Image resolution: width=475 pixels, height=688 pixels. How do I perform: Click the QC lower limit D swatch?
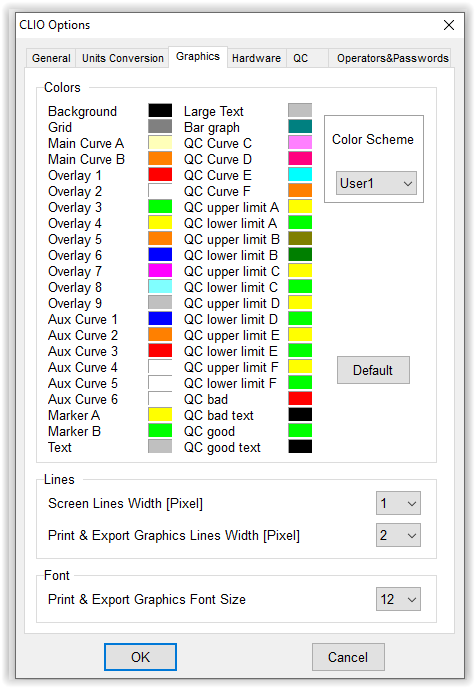pyautogui.click(x=300, y=319)
